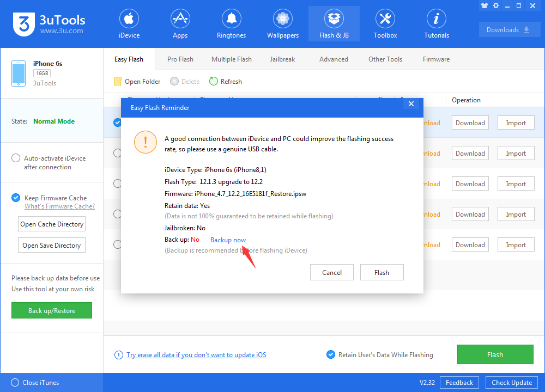
Task: Switch to the Firmware tab
Action: pyautogui.click(x=436, y=59)
